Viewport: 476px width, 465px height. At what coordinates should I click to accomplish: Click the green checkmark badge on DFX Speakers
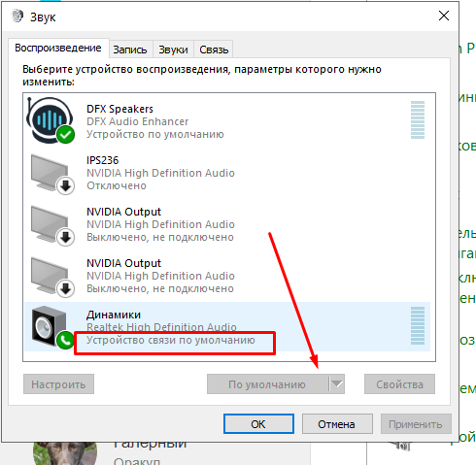coord(66,134)
